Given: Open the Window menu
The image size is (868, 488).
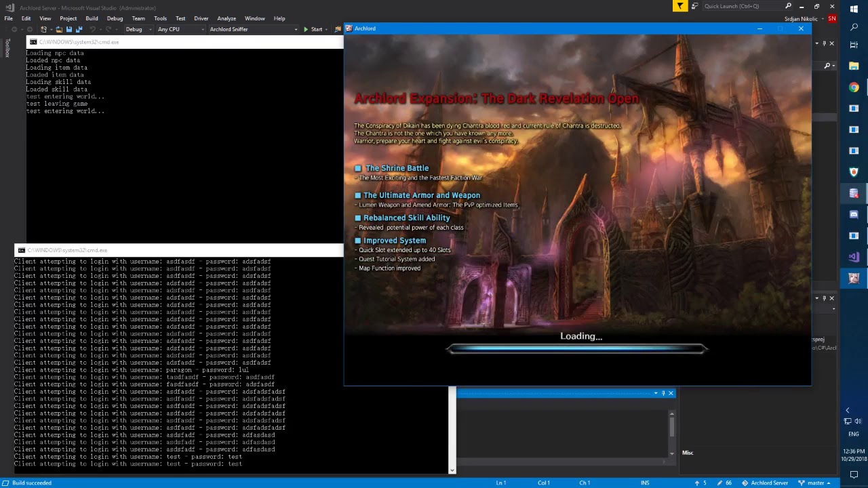Looking at the screenshot, I should [x=255, y=18].
